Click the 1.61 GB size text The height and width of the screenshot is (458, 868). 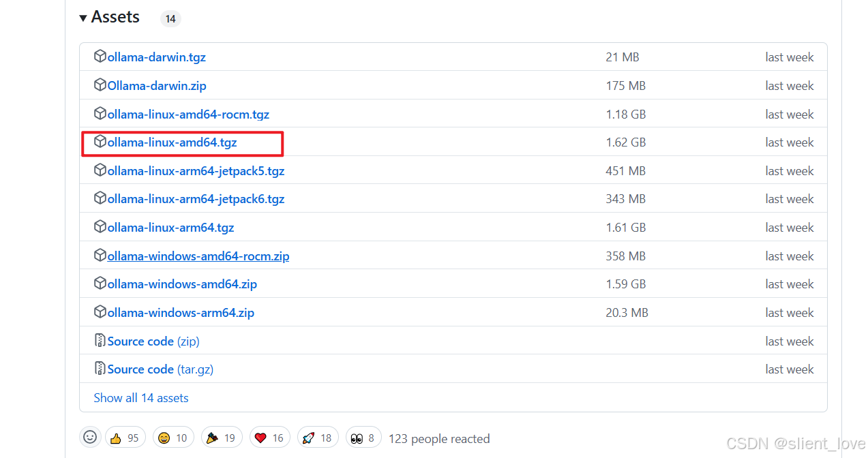point(625,228)
